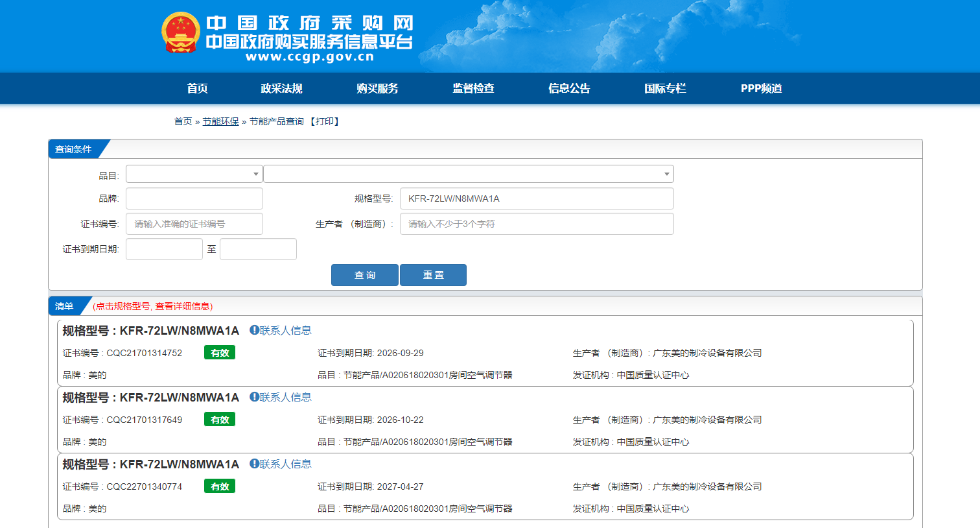Open 联系人信息 for certificate CQC21701317649
980x528 pixels.
286,397
